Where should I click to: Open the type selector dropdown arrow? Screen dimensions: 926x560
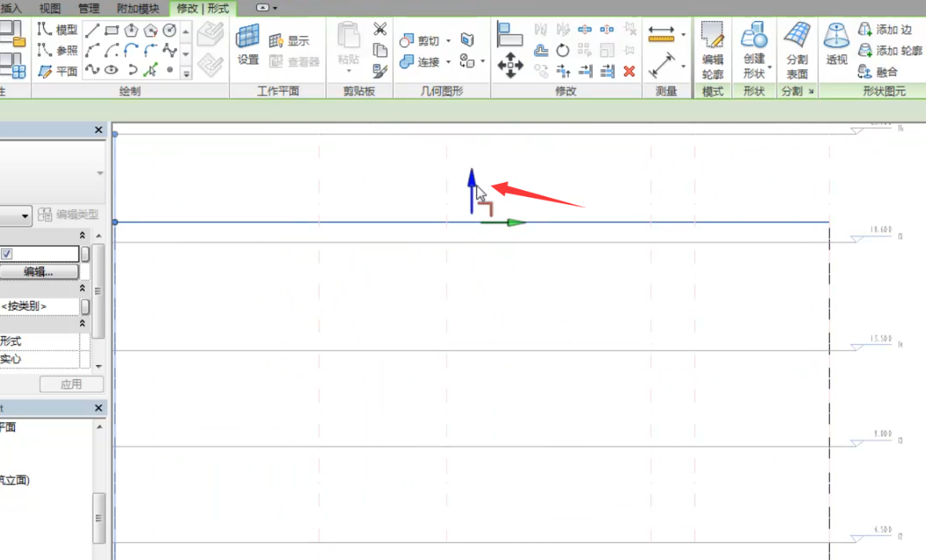pos(27,215)
